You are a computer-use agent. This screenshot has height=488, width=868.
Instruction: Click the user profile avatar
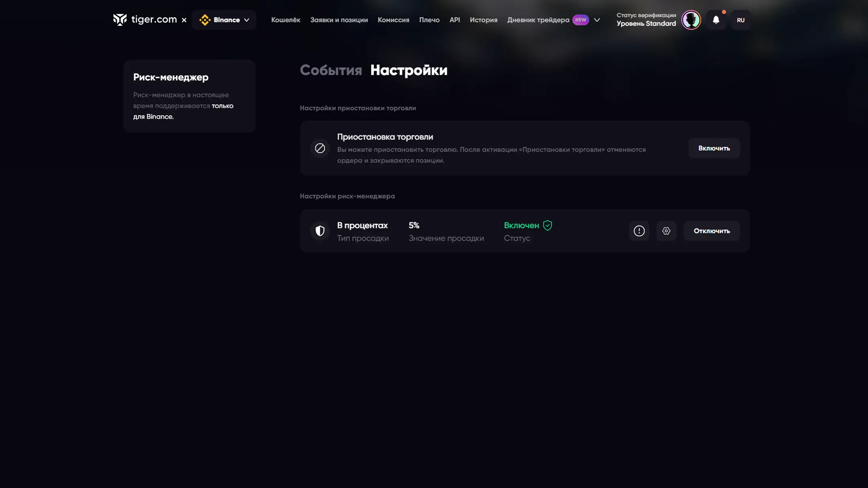coord(691,20)
